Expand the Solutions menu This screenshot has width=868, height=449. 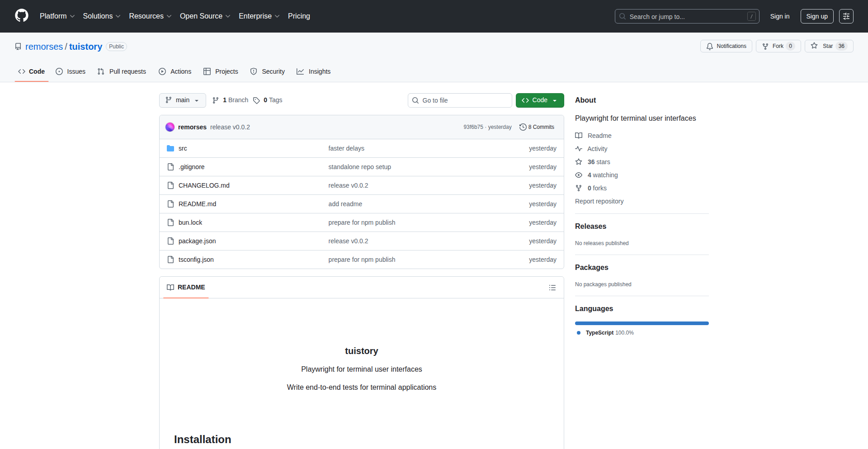coord(102,16)
